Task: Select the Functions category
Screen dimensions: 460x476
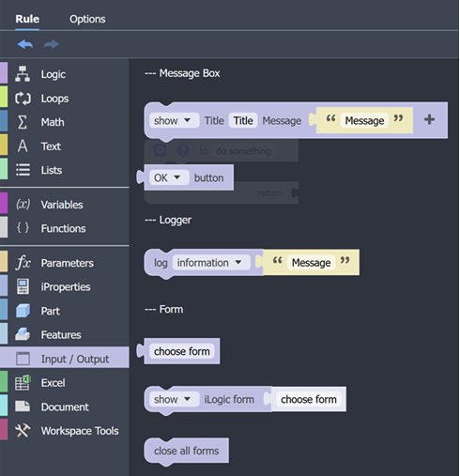Action: (x=65, y=228)
